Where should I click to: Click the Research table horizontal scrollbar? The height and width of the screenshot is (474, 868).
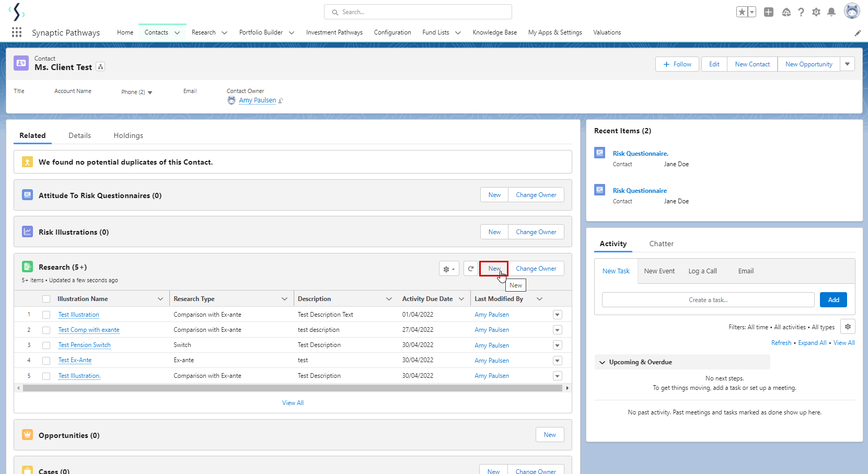[x=293, y=388]
